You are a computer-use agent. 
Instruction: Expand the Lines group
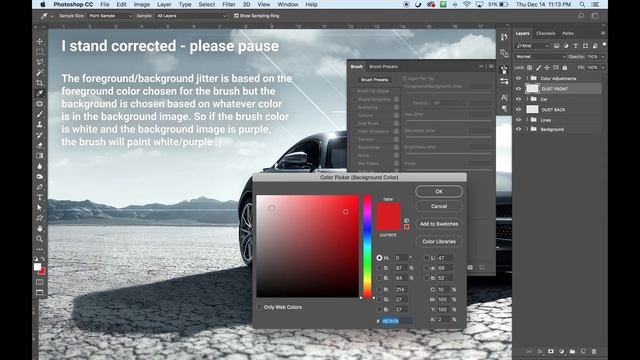[x=527, y=120]
